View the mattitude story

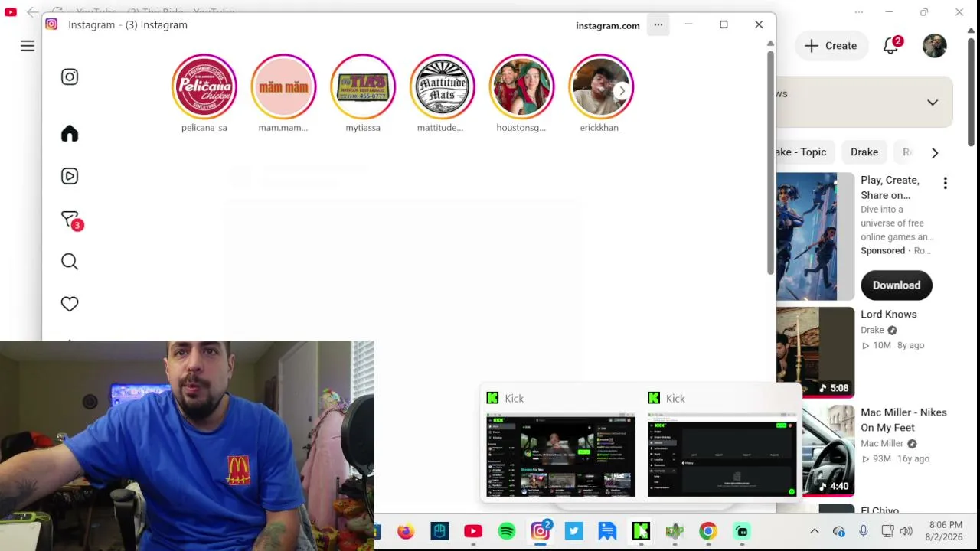(442, 86)
